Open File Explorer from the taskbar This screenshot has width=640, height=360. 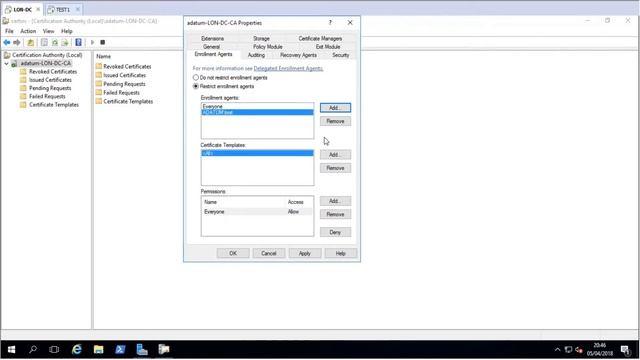(98, 349)
